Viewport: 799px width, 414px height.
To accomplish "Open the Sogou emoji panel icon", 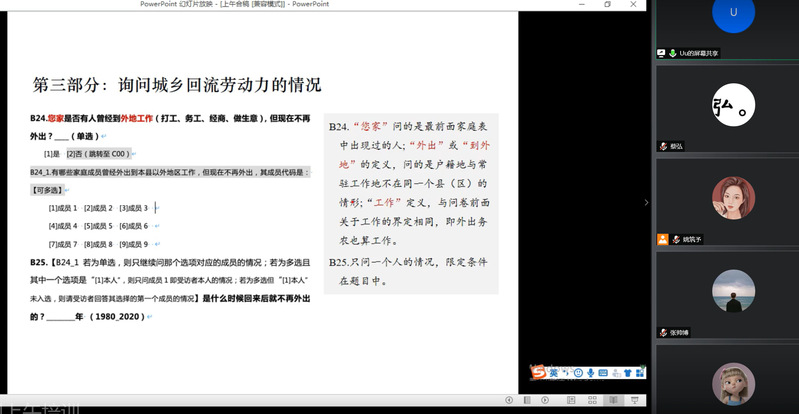I will [579, 373].
